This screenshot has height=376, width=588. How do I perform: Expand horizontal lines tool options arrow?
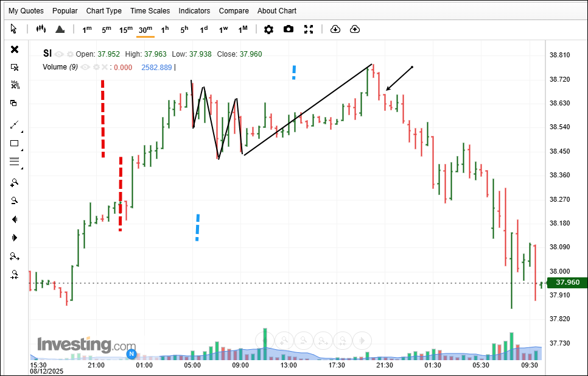coord(22,168)
